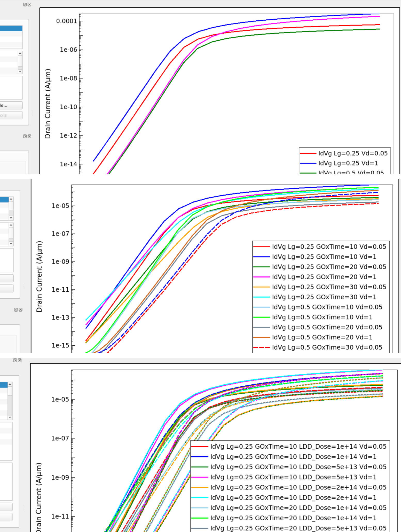
Task: Click the '1e-15' y-axis tick label
Action: tap(60, 346)
